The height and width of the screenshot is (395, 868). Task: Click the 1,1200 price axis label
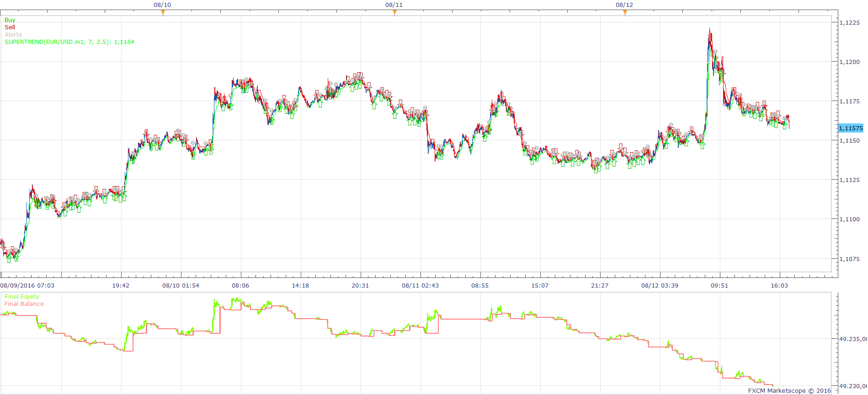pyautogui.click(x=850, y=62)
